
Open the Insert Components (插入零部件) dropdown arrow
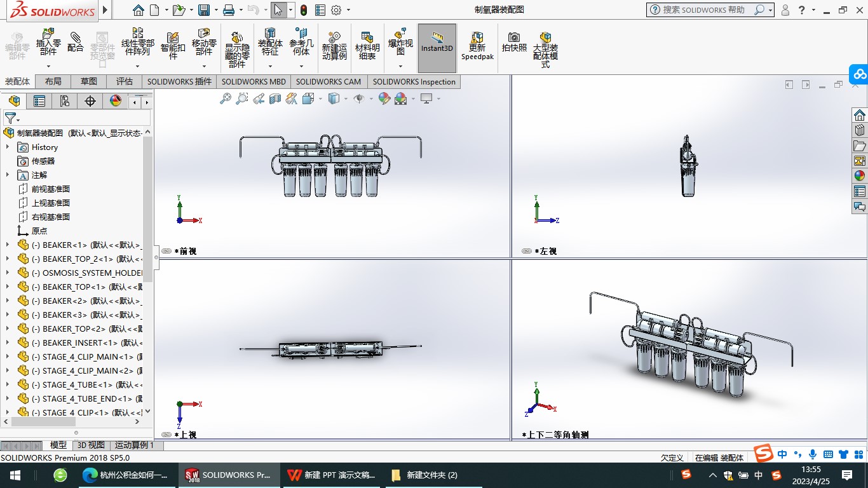pos(48,66)
